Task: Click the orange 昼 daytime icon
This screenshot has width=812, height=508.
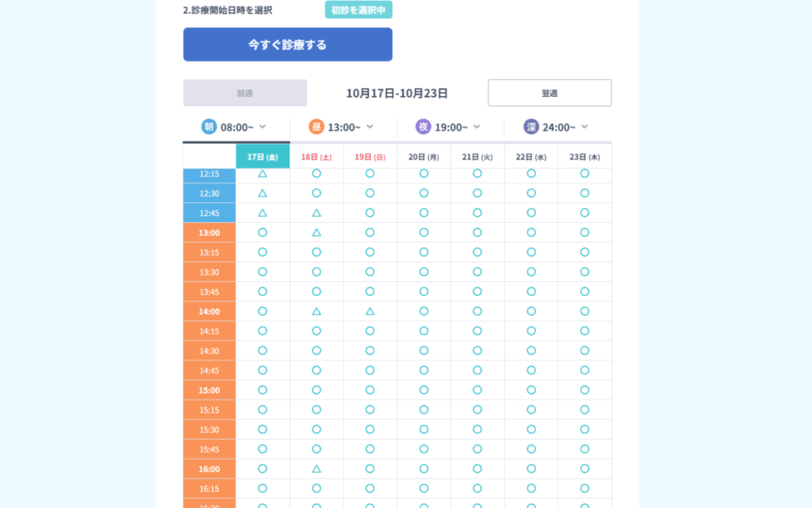Action: click(x=316, y=127)
